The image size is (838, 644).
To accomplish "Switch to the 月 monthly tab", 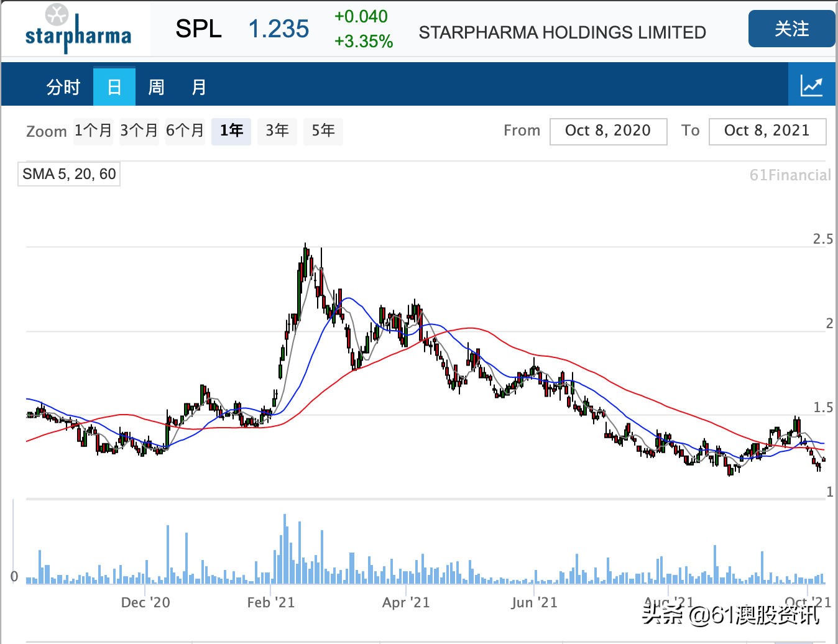I will point(199,86).
